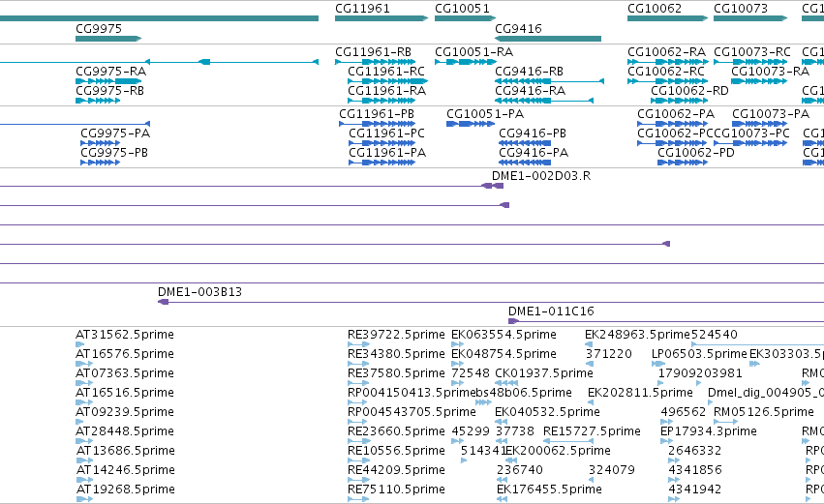Viewport: 824px width, 504px height.
Task: Select EST EK048754.5prime
Action: click(x=458, y=364)
